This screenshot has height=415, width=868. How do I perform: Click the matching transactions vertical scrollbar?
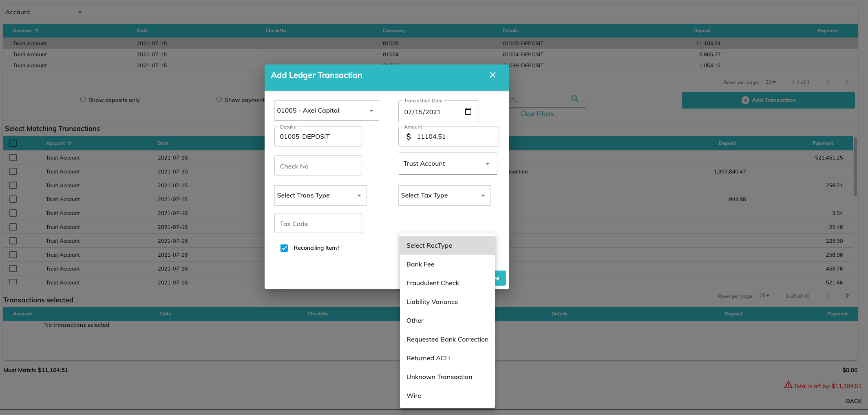(855, 167)
